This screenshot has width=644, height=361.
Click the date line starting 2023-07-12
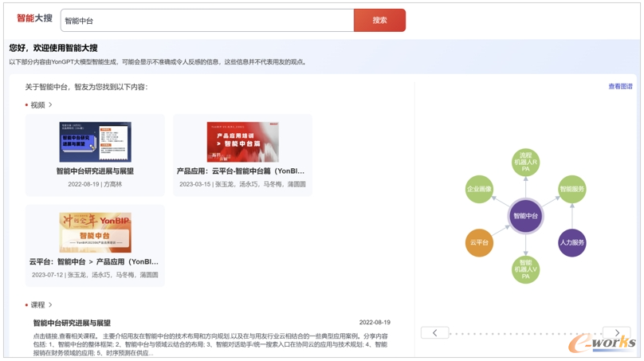tap(95, 275)
